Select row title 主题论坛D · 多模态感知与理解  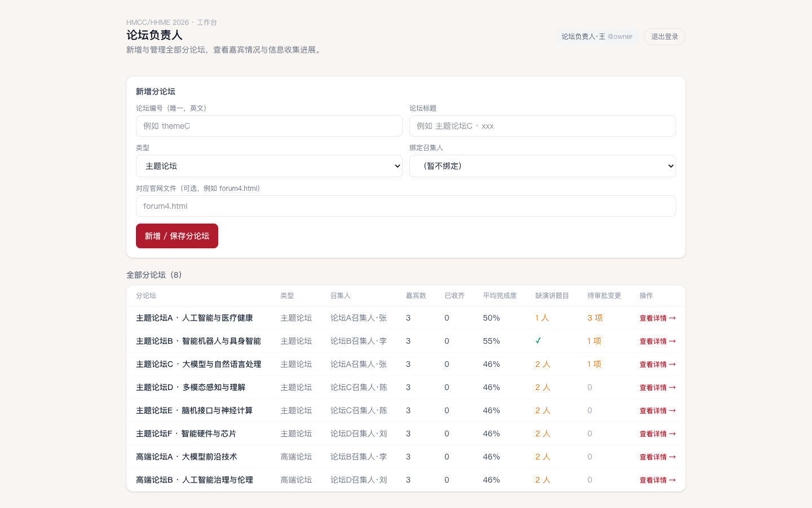pyautogui.click(x=191, y=388)
